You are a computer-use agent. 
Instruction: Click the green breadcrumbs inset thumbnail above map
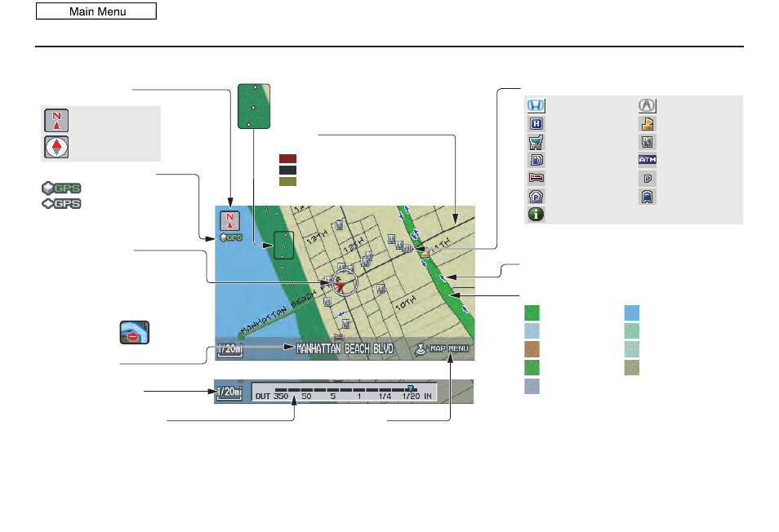point(254,106)
